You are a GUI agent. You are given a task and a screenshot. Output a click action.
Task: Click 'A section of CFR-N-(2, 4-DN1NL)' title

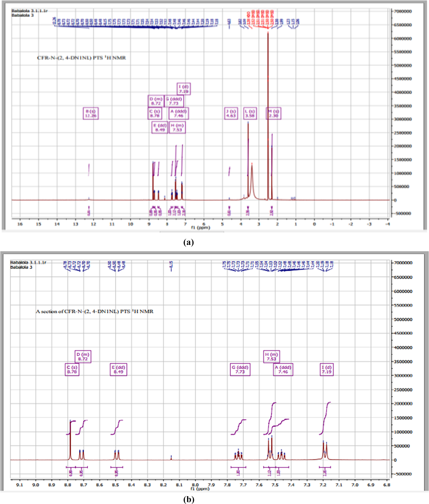(95, 311)
